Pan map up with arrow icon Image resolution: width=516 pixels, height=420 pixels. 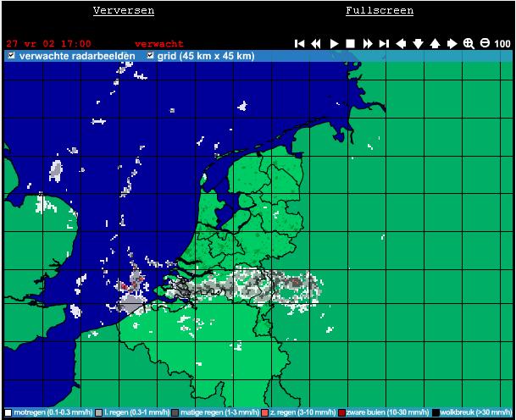(x=435, y=44)
